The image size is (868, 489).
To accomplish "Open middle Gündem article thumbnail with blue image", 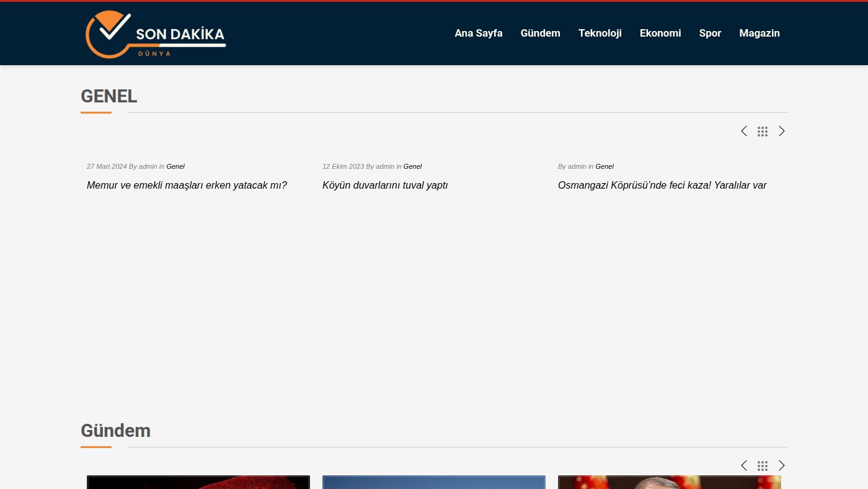I will click(x=434, y=482).
